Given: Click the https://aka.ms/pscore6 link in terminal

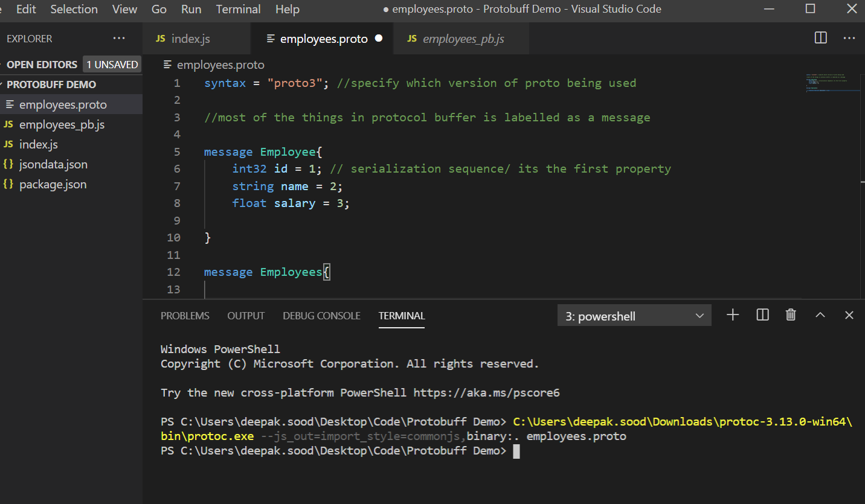Looking at the screenshot, I should [x=486, y=393].
